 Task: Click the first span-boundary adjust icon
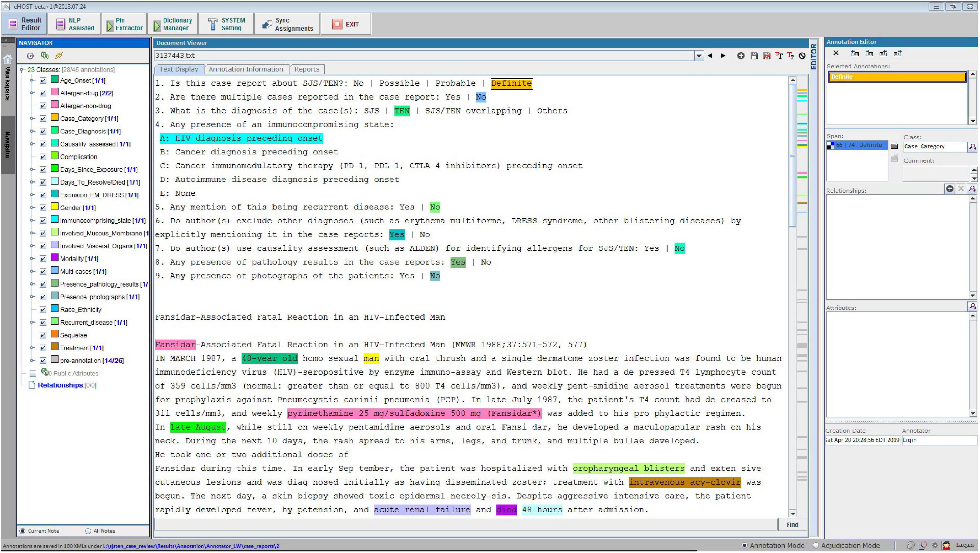tap(855, 53)
